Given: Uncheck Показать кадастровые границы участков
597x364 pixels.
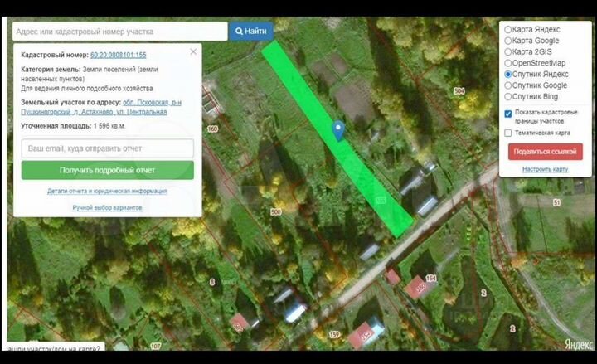Looking at the screenshot, I should 508,114.
